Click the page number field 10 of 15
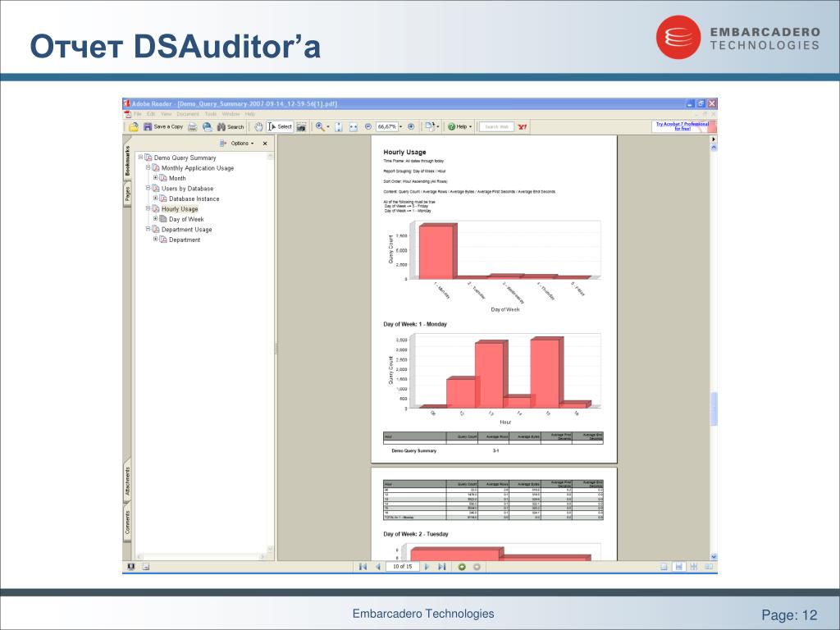840x630 pixels. tap(402, 567)
